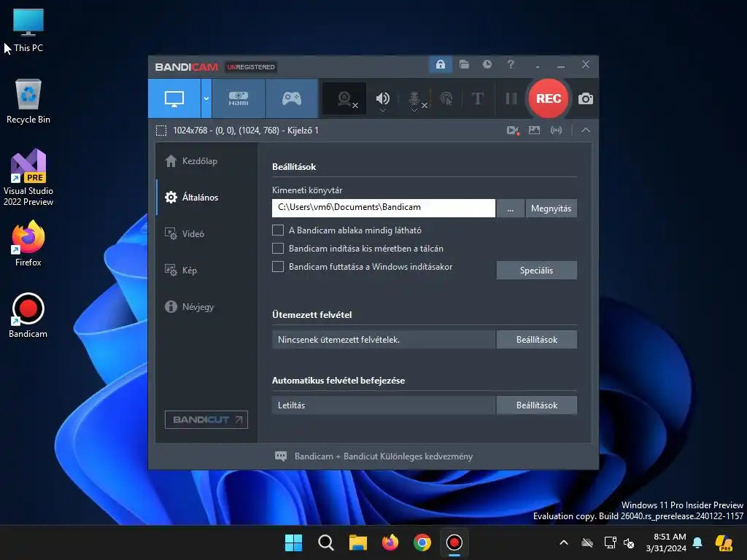747x560 pixels.
Task: Toggle text overlay T icon
Action: (x=477, y=98)
